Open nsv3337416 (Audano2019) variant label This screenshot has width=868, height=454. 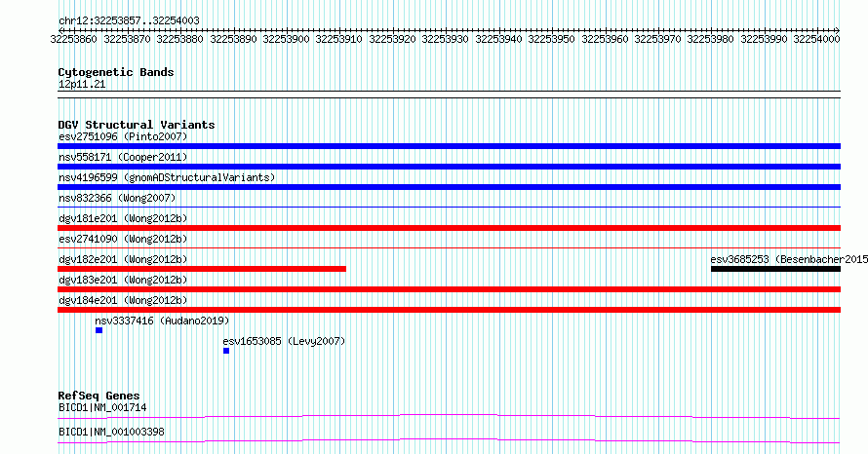[162, 321]
